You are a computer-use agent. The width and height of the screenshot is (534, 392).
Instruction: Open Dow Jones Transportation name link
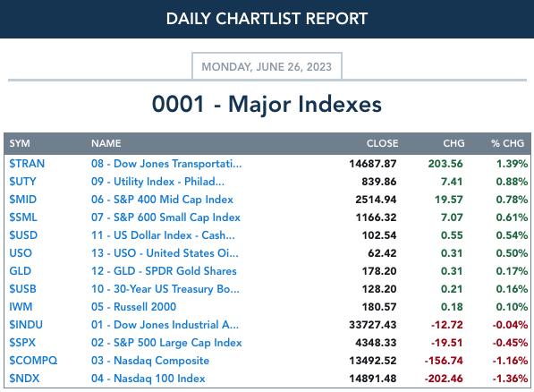point(166,164)
